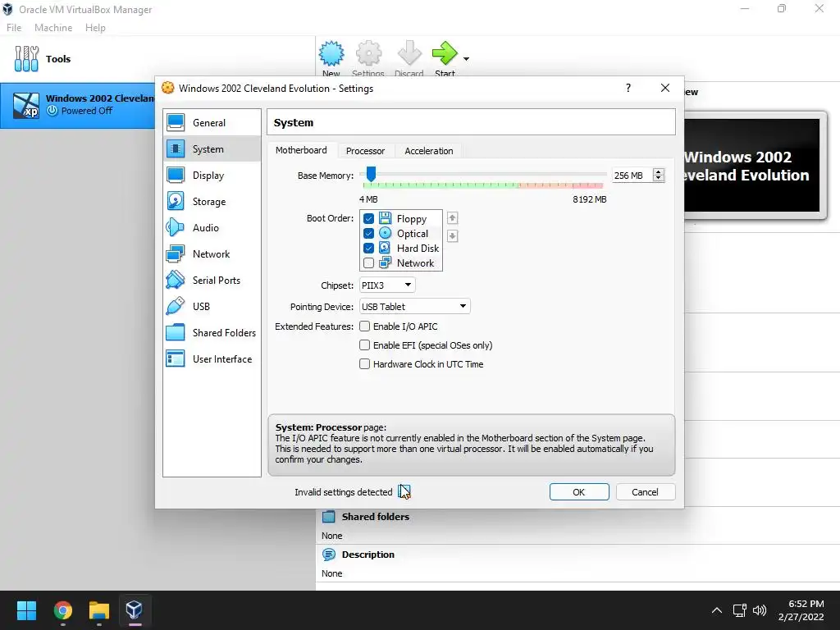Viewport: 840px width, 630px height.
Task: Move the boot item down with the arrow
Action: point(452,235)
